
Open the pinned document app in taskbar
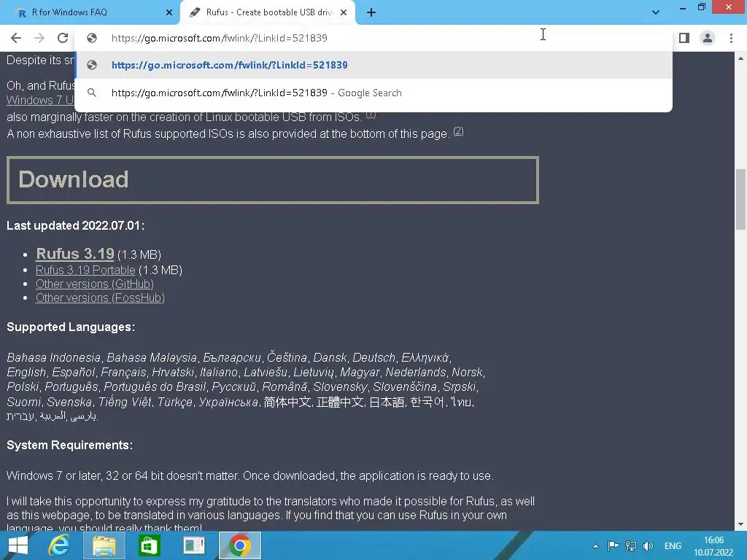pyautogui.click(x=194, y=545)
